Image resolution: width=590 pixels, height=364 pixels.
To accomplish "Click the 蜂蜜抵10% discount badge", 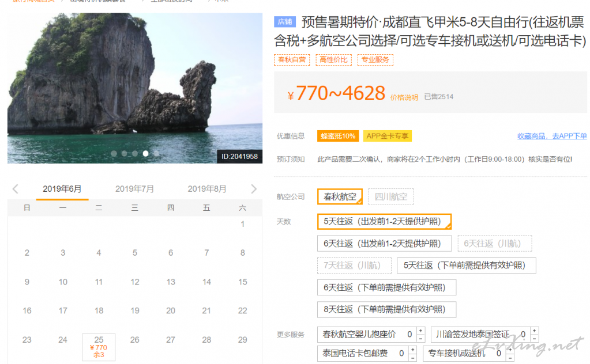I will coord(338,136).
